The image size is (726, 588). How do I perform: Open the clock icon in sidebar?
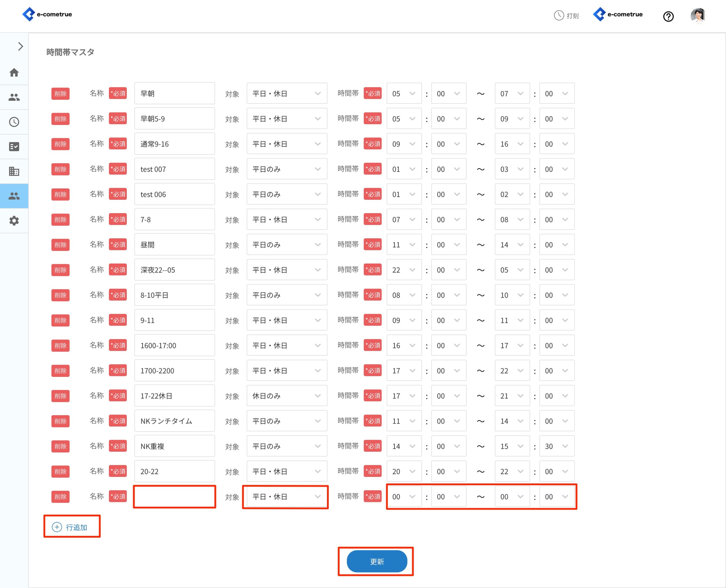[14, 122]
